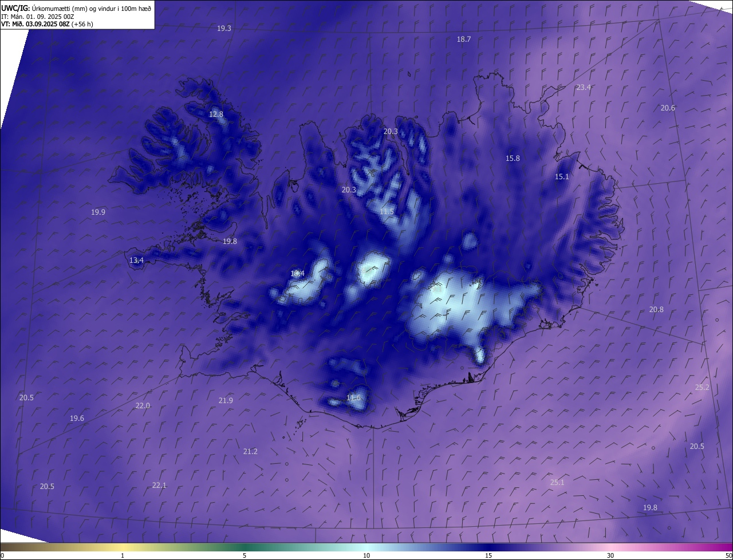Click the color scale tick label 30
This screenshot has height=560, width=733.
click(610, 555)
